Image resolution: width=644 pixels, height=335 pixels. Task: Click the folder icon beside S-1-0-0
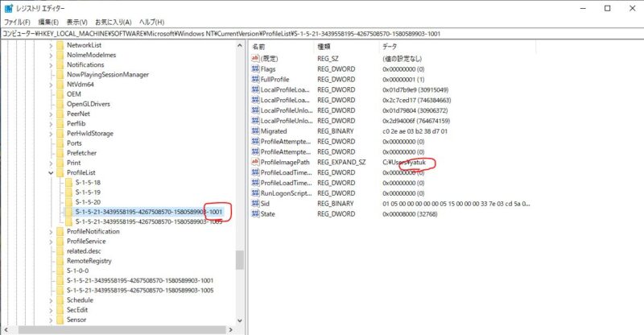(60, 271)
